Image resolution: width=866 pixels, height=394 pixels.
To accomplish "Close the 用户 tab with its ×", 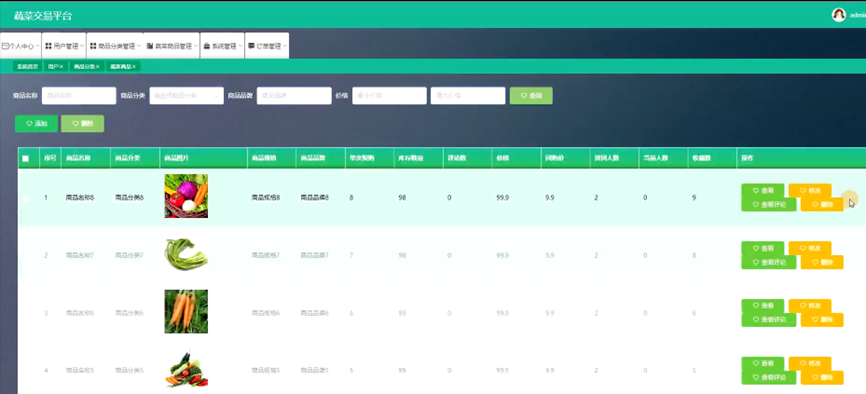I will click(x=62, y=66).
